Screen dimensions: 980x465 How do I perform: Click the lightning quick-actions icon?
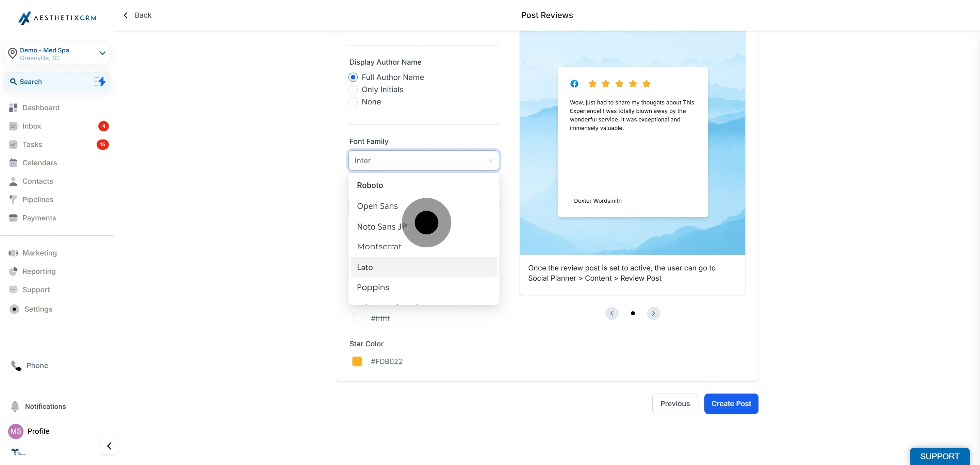click(100, 81)
